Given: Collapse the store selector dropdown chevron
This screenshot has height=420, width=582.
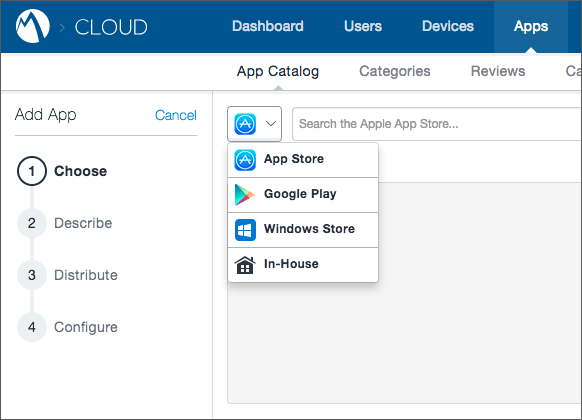Looking at the screenshot, I should coord(271,124).
